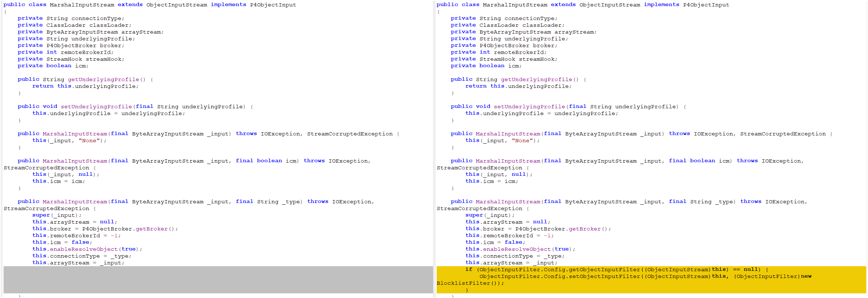
Task: Click 'P4ObjectBroker.getBroker()' call in right pane
Action: click(563, 229)
